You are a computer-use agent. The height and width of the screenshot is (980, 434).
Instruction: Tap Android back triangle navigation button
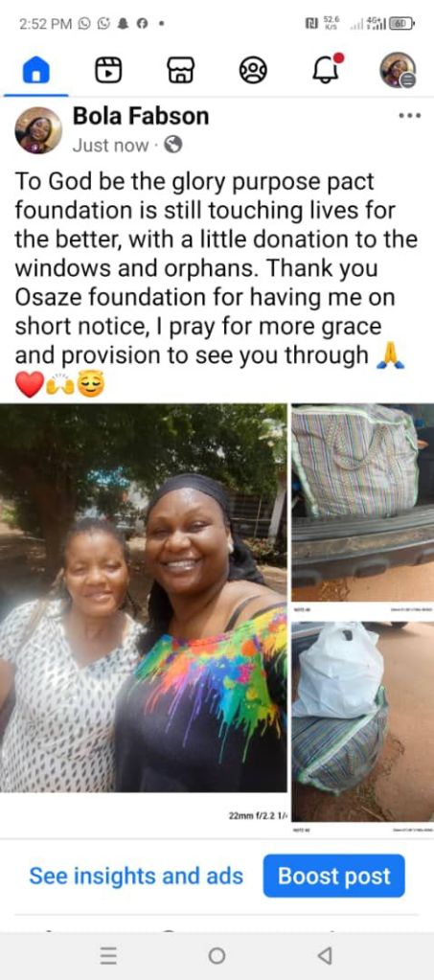[325, 956]
